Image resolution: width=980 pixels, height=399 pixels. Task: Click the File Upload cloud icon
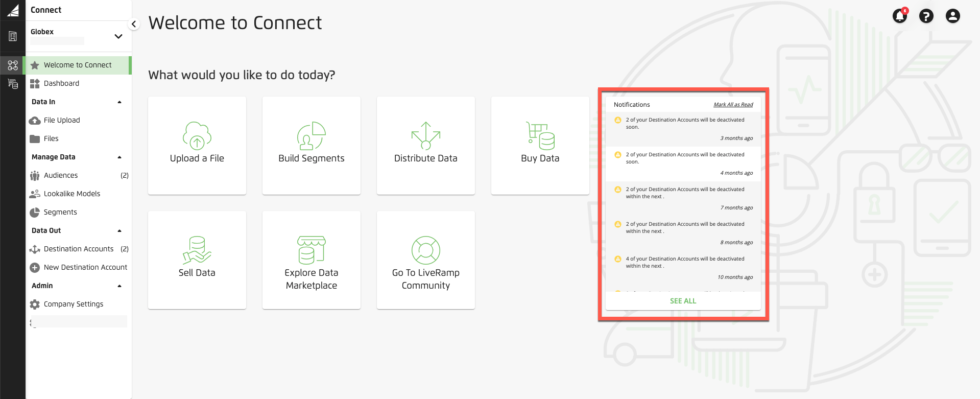click(x=35, y=120)
